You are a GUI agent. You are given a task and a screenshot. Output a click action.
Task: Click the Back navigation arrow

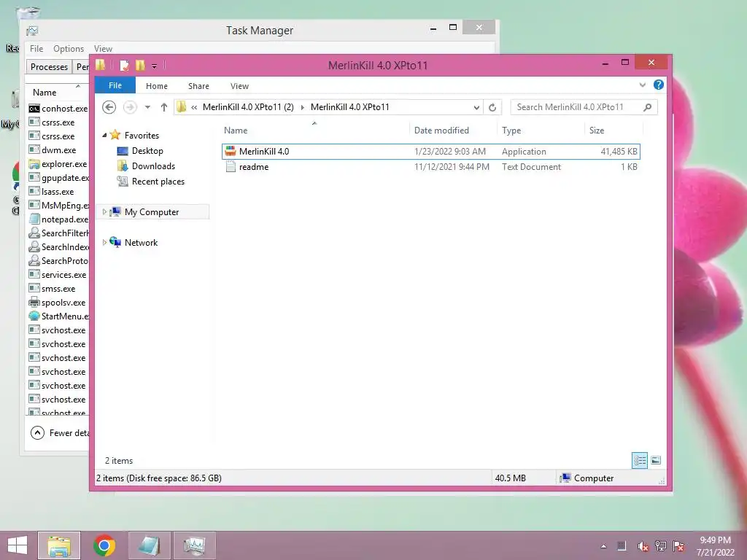tap(109, 107)
